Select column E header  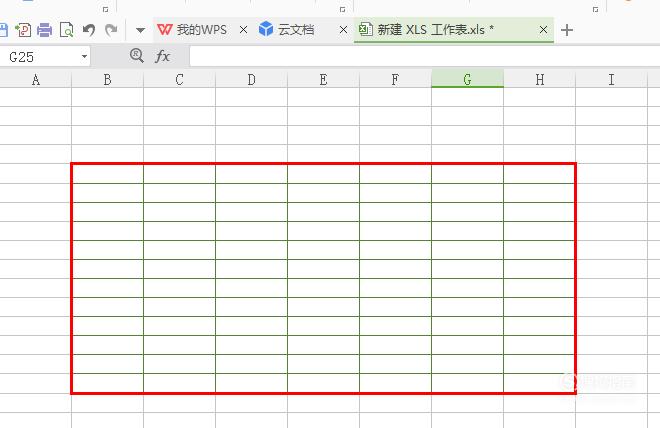323,79
